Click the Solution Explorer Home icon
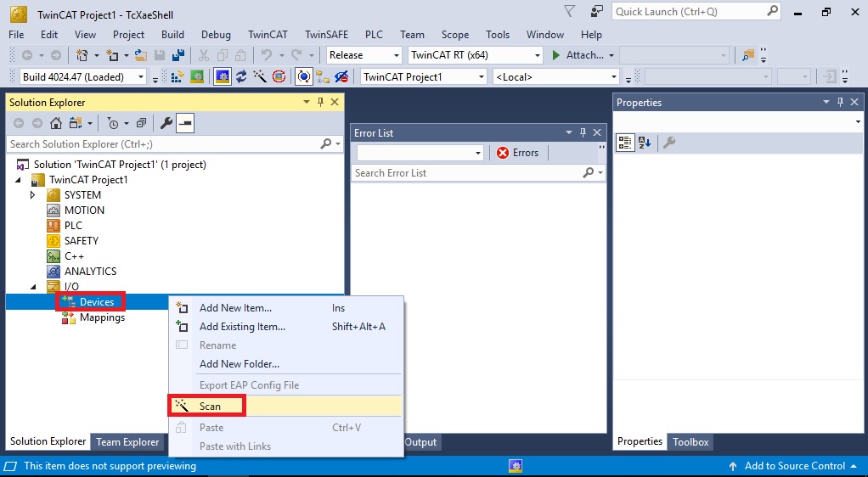Viewport: 868px width, 477px height. (x=56, y=123)
